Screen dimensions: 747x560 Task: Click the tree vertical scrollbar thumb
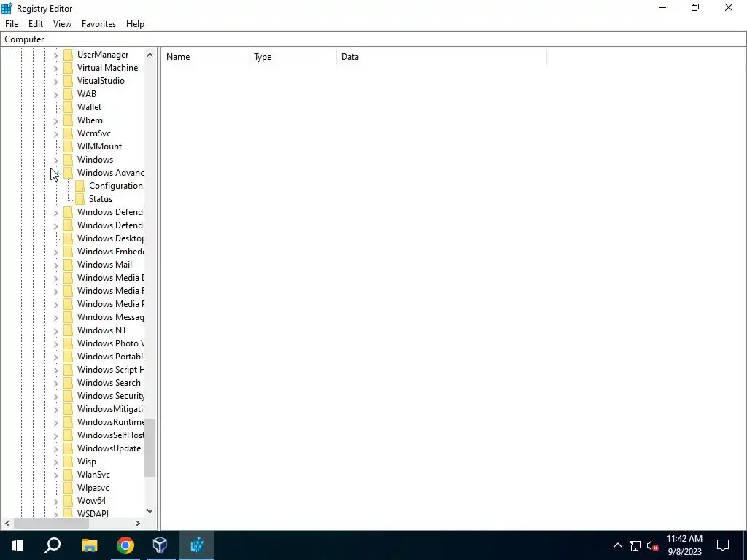(x=150, y=448)
